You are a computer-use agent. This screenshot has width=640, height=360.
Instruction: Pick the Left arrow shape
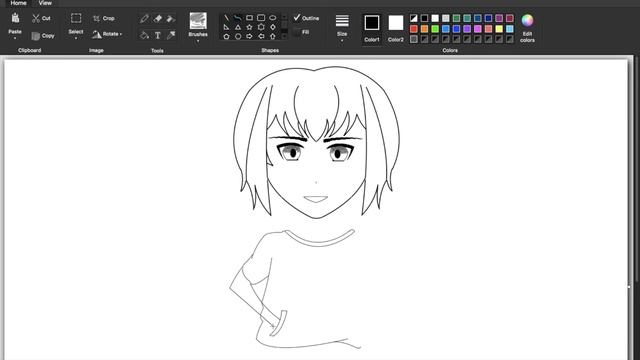click(261, 36)
